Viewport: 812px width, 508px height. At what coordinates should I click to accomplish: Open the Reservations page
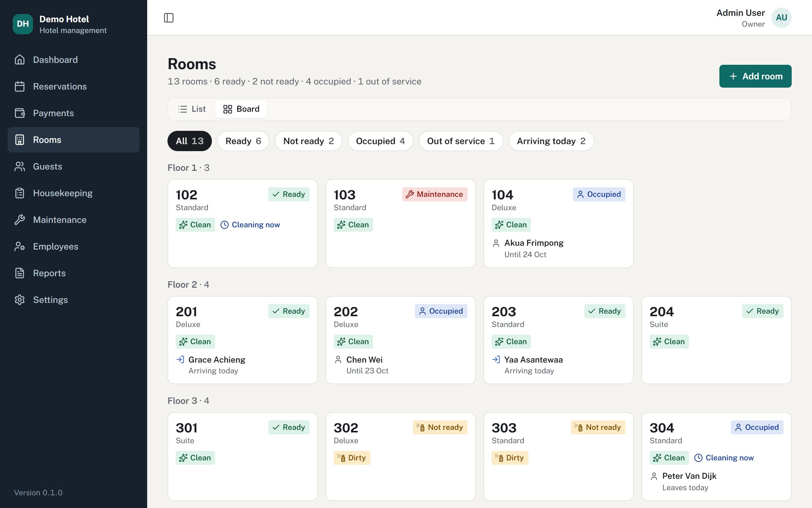point(74,86)
